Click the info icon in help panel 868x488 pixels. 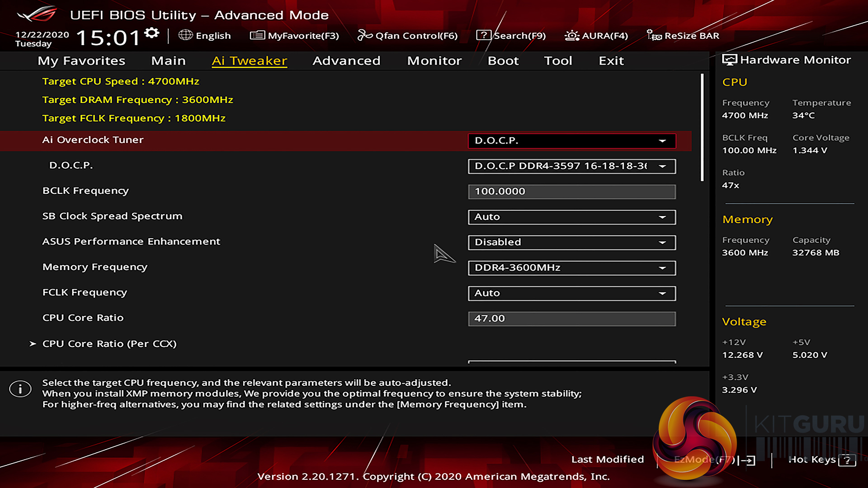(20, 389)
